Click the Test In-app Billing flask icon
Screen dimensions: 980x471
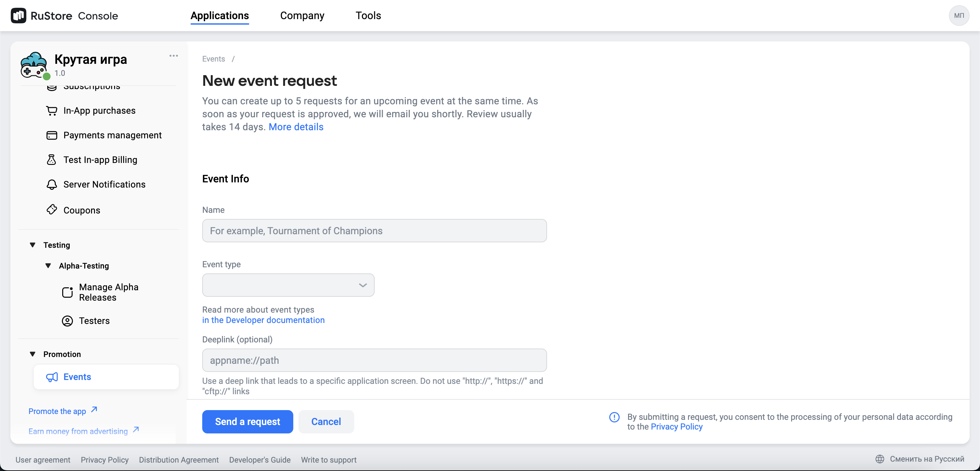click(51, 160)
